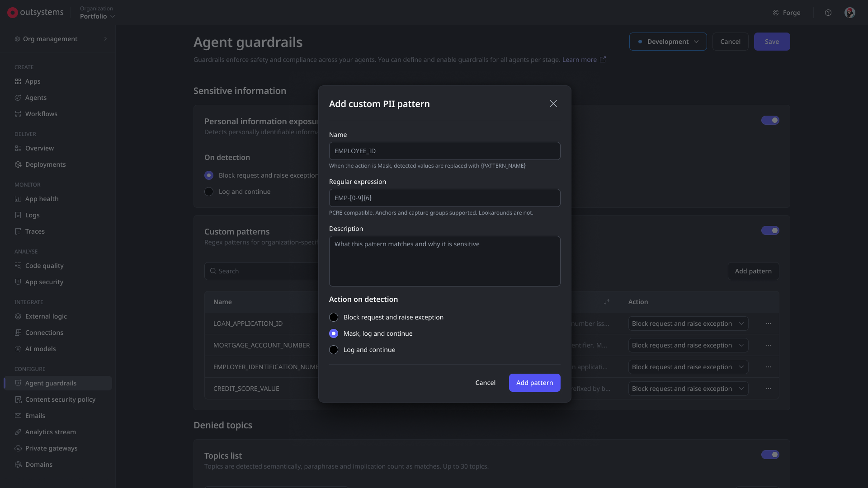Open row options for CREDIT_SCORE_VALUE
The height and width of the screenshot is (488, 868).
click(x=769, y=389)
